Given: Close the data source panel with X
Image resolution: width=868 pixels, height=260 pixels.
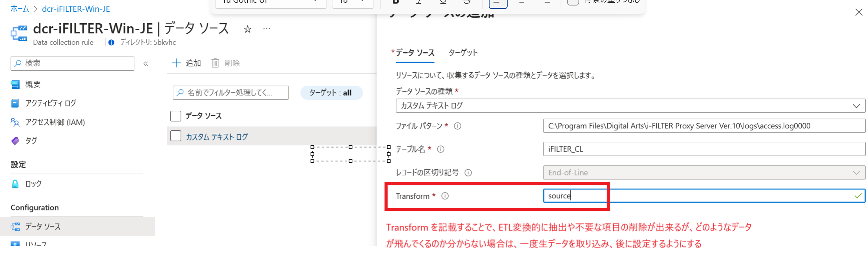Looking at the screenshot, I should click(x=859, y=12).
